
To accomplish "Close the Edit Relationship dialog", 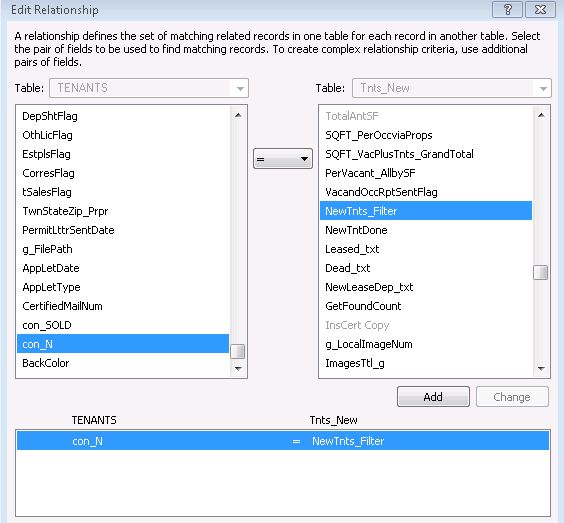I will (540, 10).
